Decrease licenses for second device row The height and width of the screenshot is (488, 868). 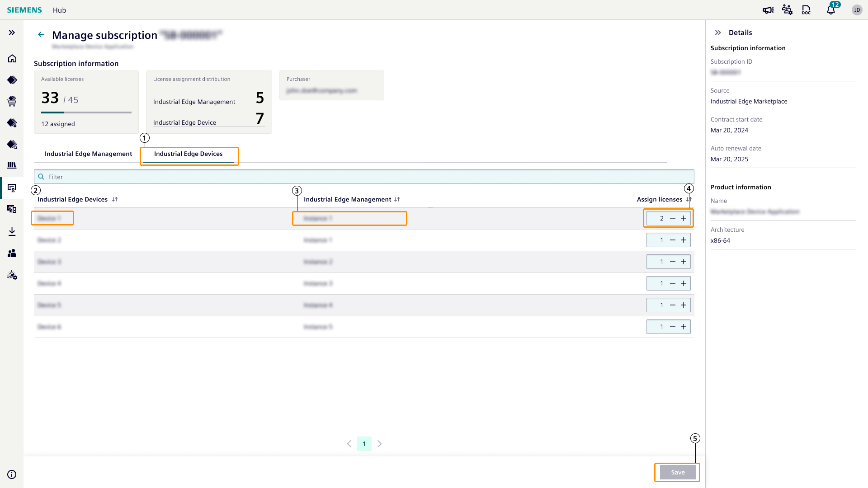tap(673, 240)
